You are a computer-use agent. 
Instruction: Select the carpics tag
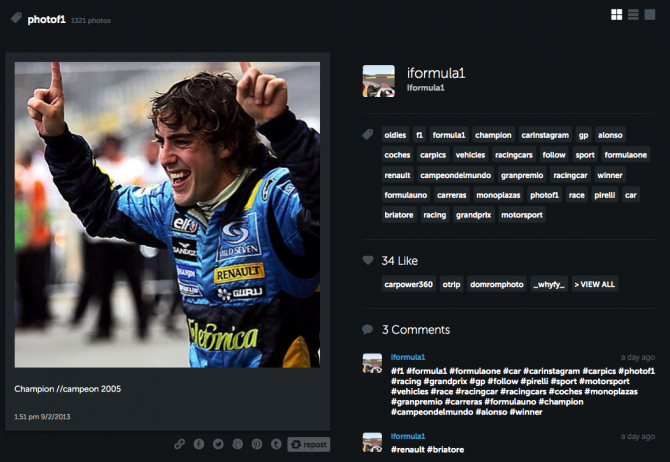pyautogui.click(x=433, y=155)
